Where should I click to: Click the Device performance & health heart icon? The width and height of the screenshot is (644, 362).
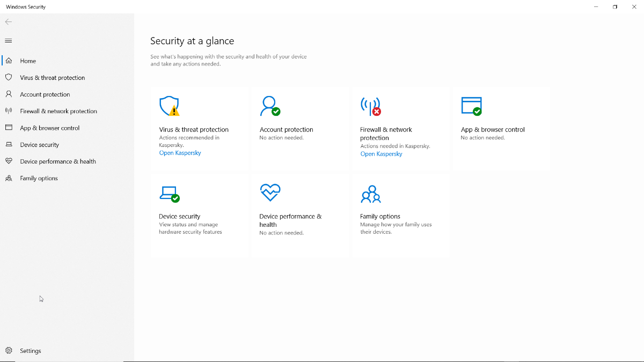pos(270,193)
